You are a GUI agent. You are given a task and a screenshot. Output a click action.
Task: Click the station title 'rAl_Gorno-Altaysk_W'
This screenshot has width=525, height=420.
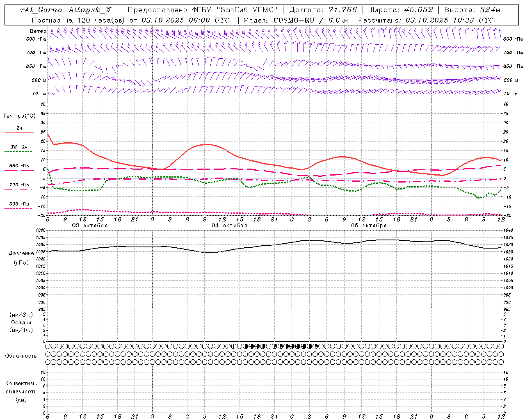tap(66, 10)
